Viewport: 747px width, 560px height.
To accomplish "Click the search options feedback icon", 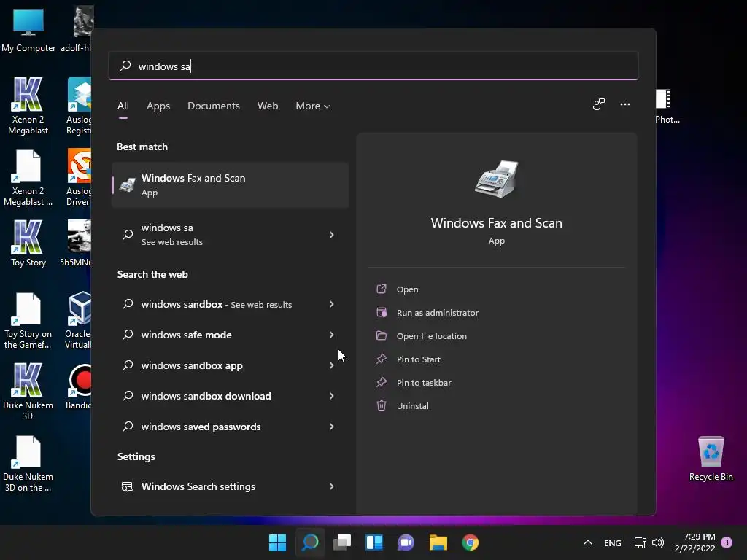I will 598,104.
